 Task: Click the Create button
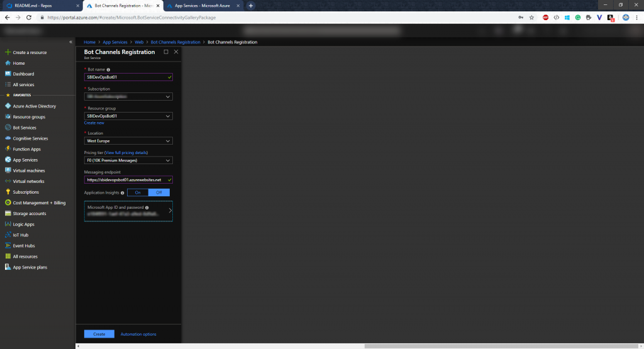pyautogui.click(x=99, y=334)
